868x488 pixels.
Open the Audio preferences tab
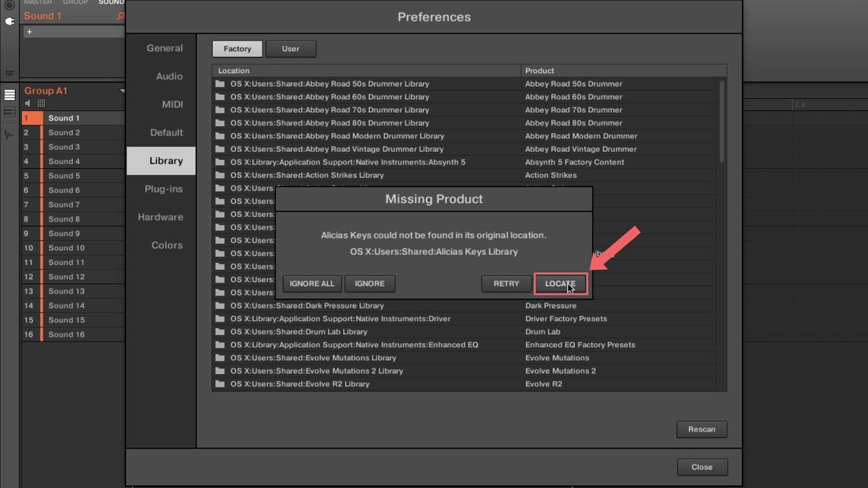[170, 77]
